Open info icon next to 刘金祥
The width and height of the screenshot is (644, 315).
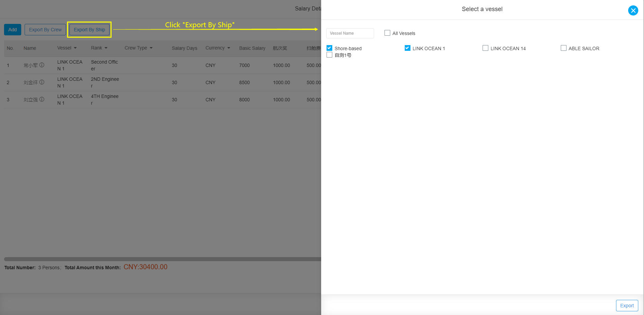42,82
